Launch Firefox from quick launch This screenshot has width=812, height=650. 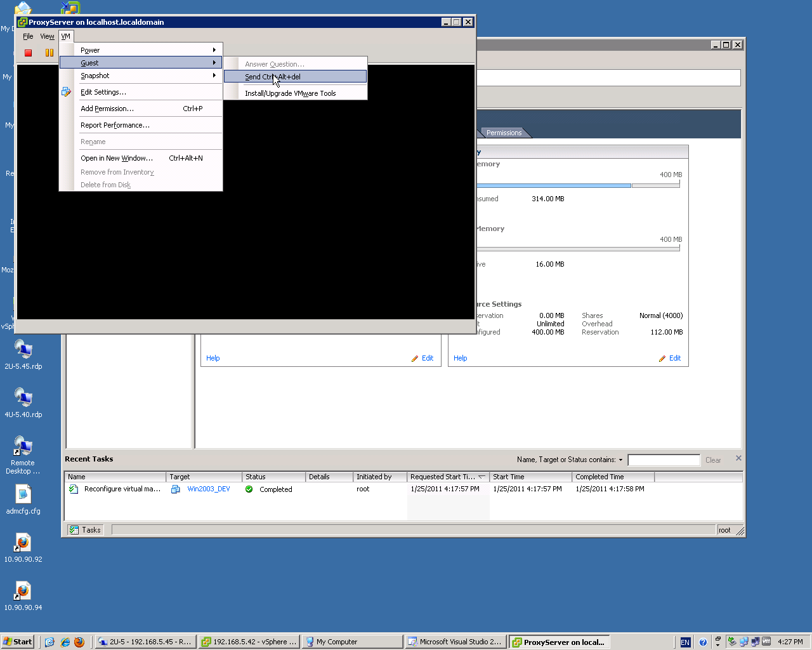pos(79,642)
